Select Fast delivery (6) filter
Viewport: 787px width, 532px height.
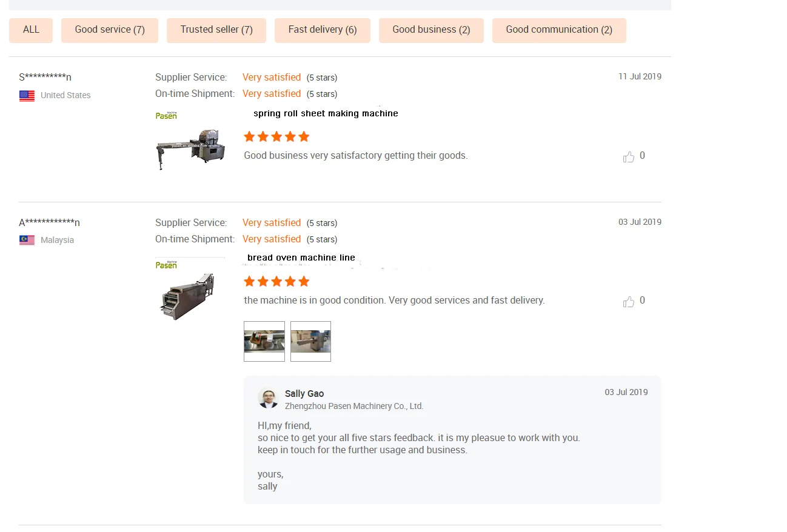(x=323, y=30)
